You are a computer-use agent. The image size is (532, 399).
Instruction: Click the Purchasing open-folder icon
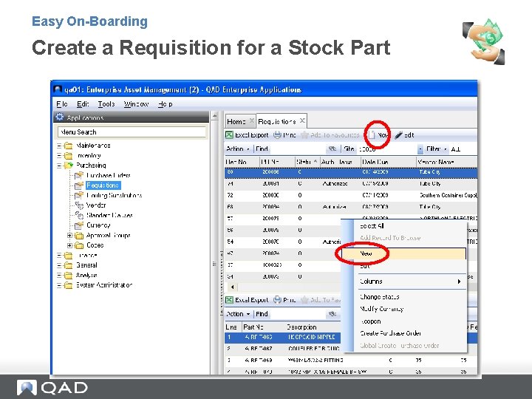69,166
